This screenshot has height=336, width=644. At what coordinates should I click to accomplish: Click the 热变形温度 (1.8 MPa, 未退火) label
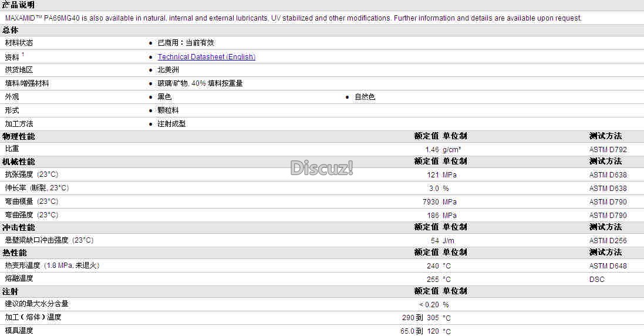(x=52, y=266)
